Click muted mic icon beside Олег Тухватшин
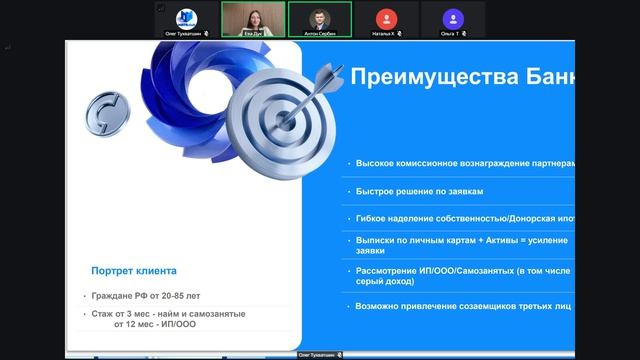640x360 pixels. (206, 34)
